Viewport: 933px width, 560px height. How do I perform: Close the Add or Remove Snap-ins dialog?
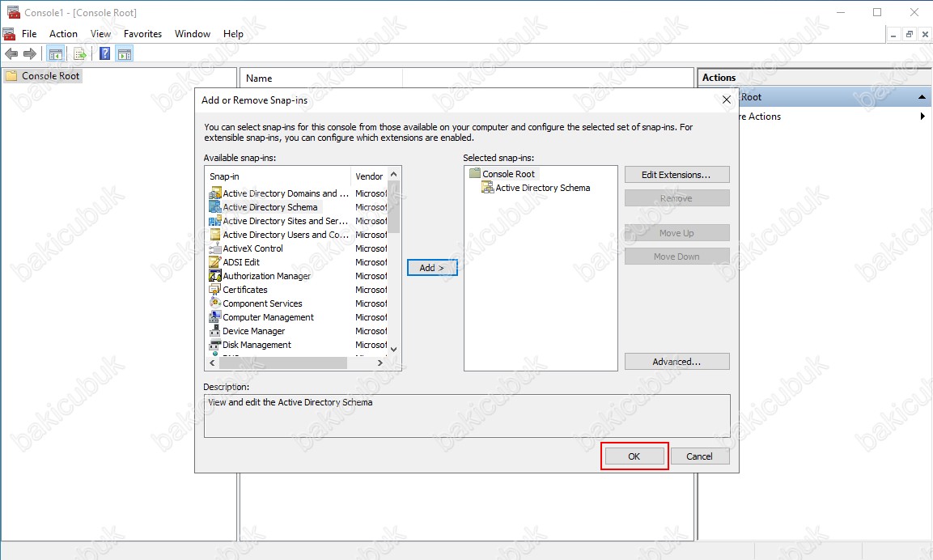pyautogui.click(x=727, y=100)
